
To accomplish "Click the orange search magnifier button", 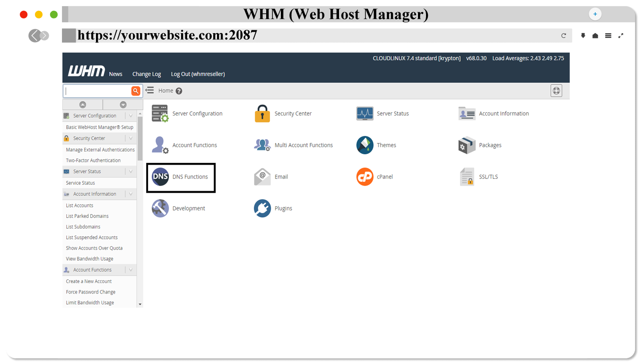I will tap(136, 91).
